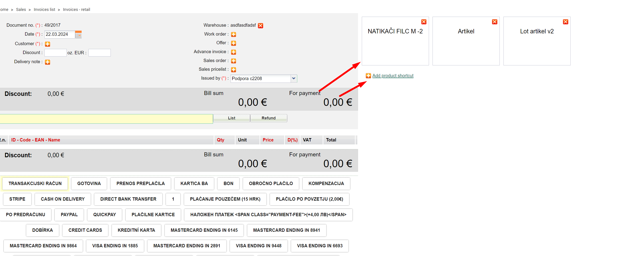Add a sales pricelist with plus icon
644x256 pixels.
coord(233,69)
